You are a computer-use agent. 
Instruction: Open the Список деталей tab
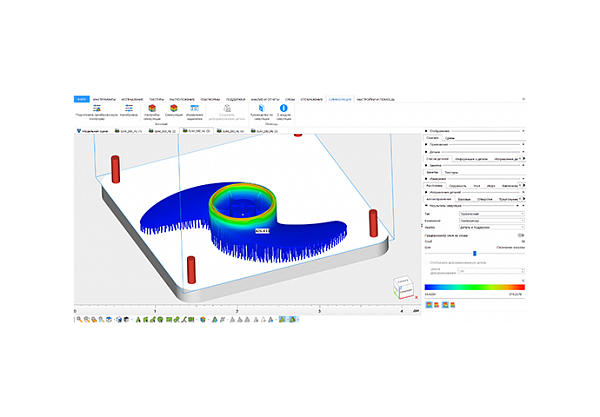(x=437, y=158)
